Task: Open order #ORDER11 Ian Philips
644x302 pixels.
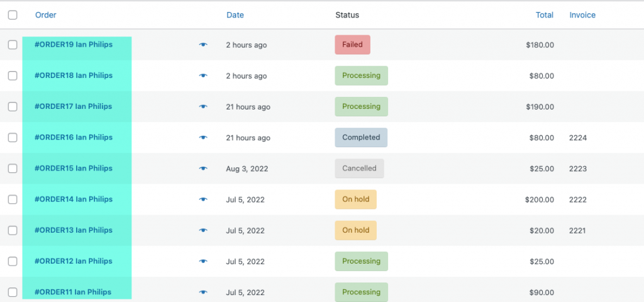Action: 73,292
